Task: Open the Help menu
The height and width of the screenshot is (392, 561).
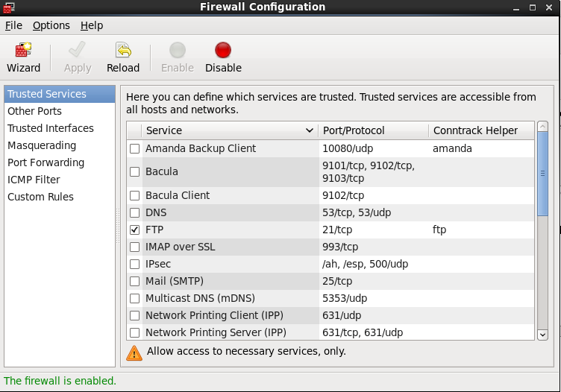Action: coord(92,26)
